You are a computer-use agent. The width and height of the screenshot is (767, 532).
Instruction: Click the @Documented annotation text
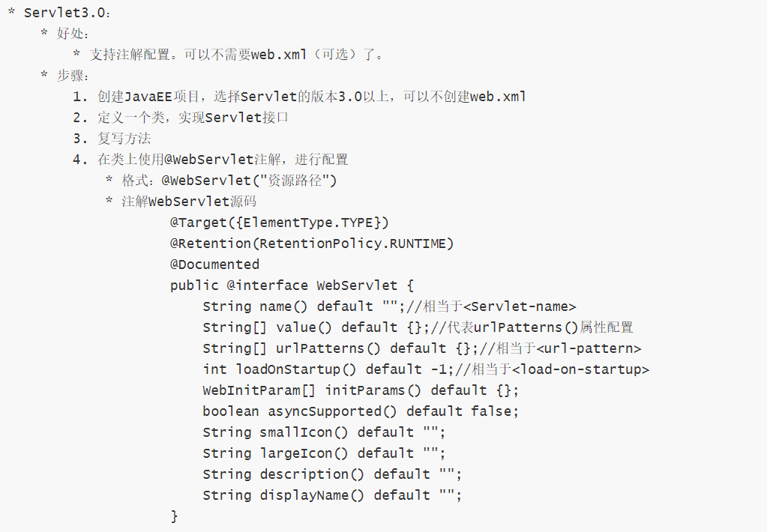(x=214, y=265)
